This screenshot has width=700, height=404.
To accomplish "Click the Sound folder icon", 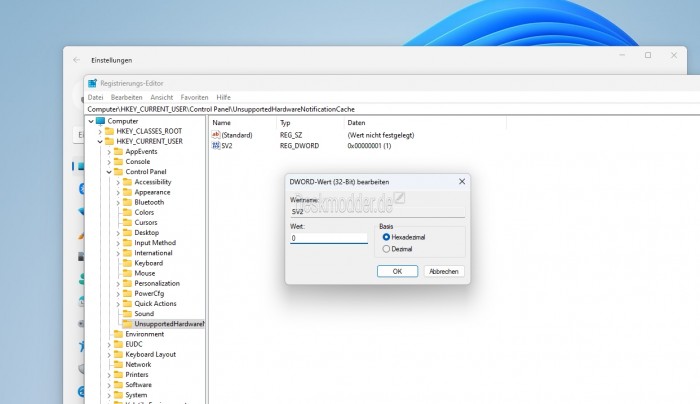I will pyautogui.click(x=126, y=313).
